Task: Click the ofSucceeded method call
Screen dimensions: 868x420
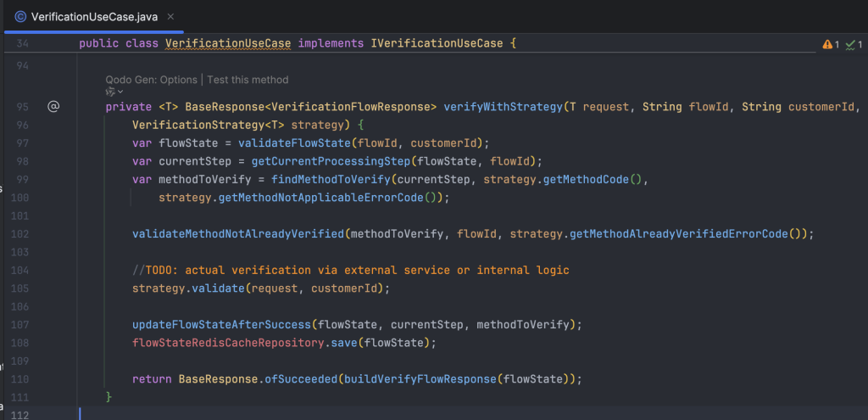Action: [301, 379]
